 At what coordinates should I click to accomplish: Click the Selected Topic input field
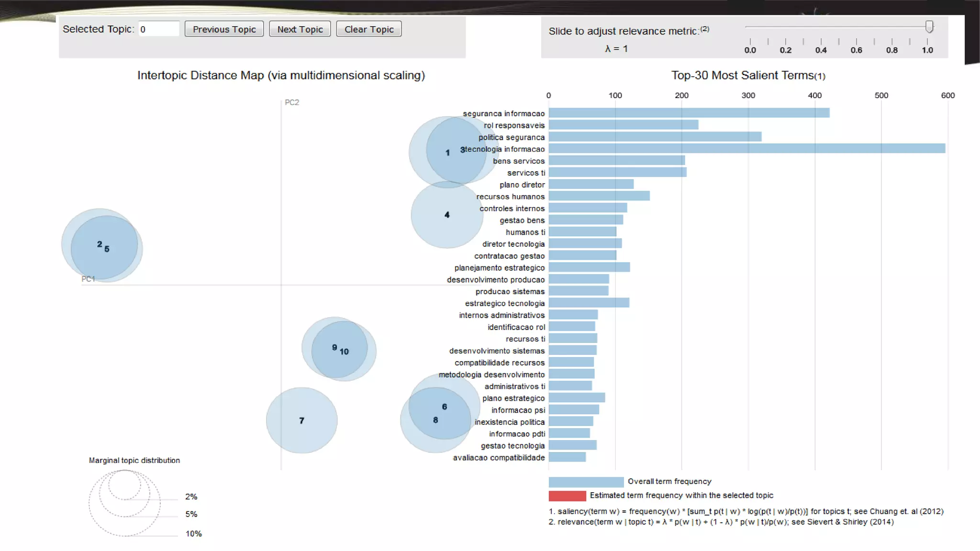pos(159,29)
